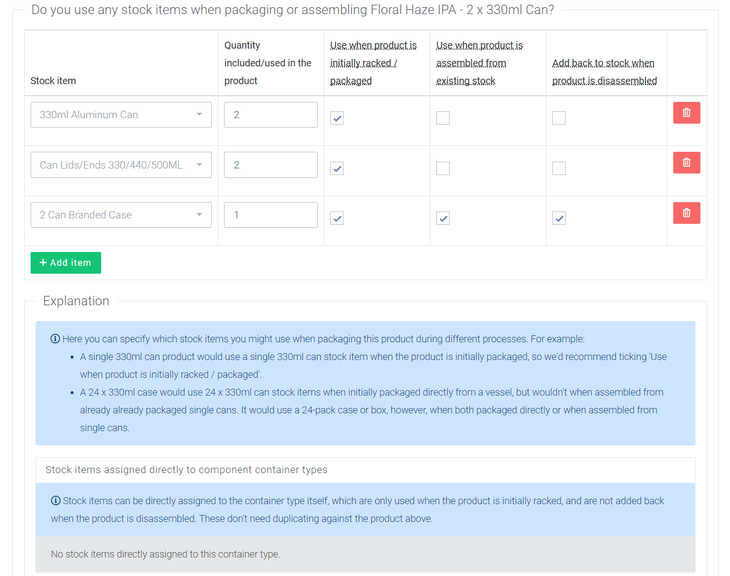Remove the 2 Can Branded Case row

pos(686,213)
